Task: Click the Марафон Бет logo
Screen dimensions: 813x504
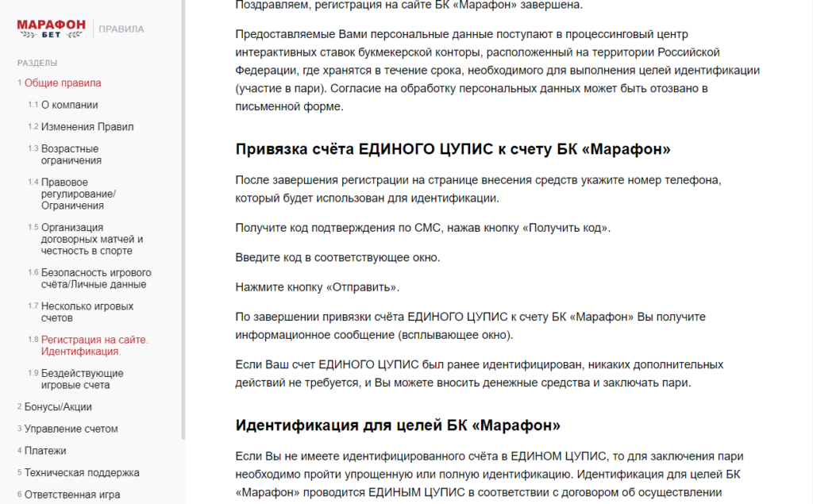Action: [51, 29]
